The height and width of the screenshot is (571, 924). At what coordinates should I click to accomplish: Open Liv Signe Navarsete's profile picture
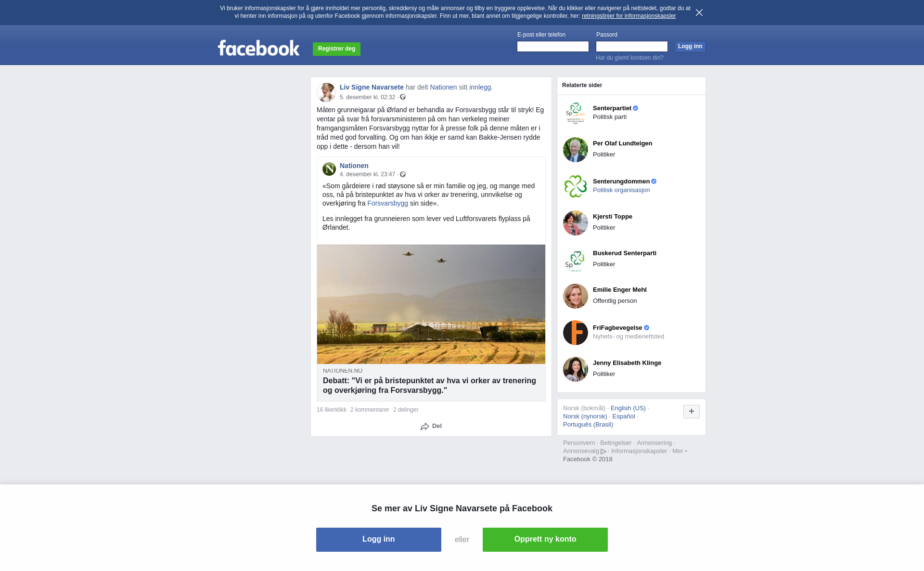326,92
